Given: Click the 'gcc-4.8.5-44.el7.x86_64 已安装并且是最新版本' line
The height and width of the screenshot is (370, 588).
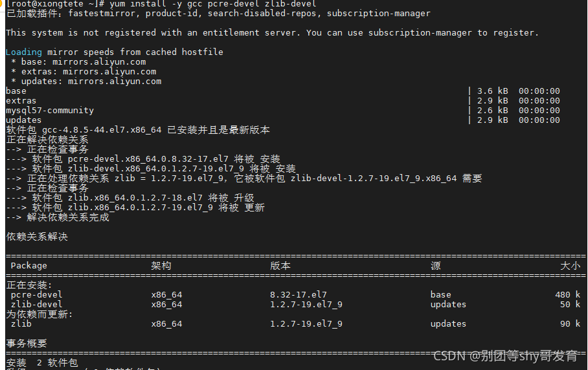Looking at the screenshot, I should pyautogui.click(x=138, y=130).
